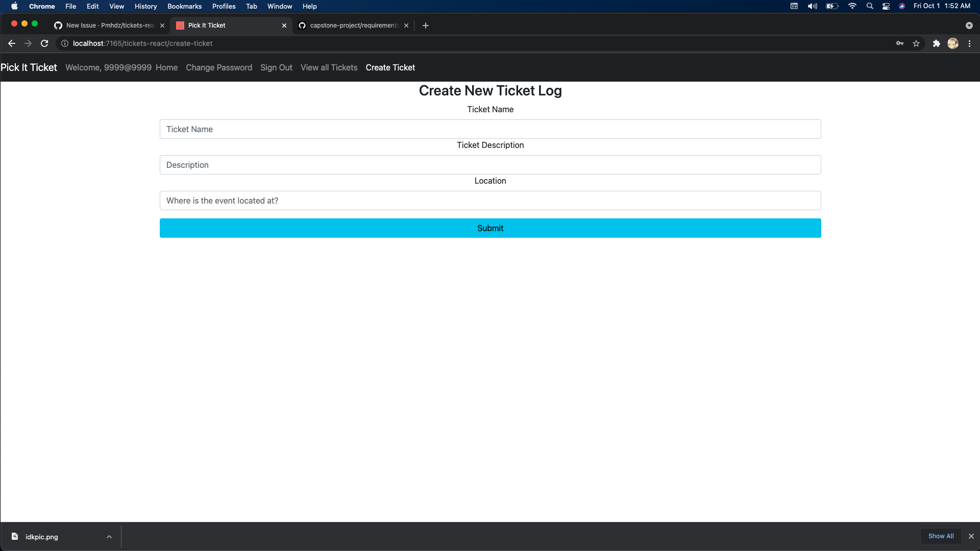Open the History menu
980x551 pixels.
[145, 6]
